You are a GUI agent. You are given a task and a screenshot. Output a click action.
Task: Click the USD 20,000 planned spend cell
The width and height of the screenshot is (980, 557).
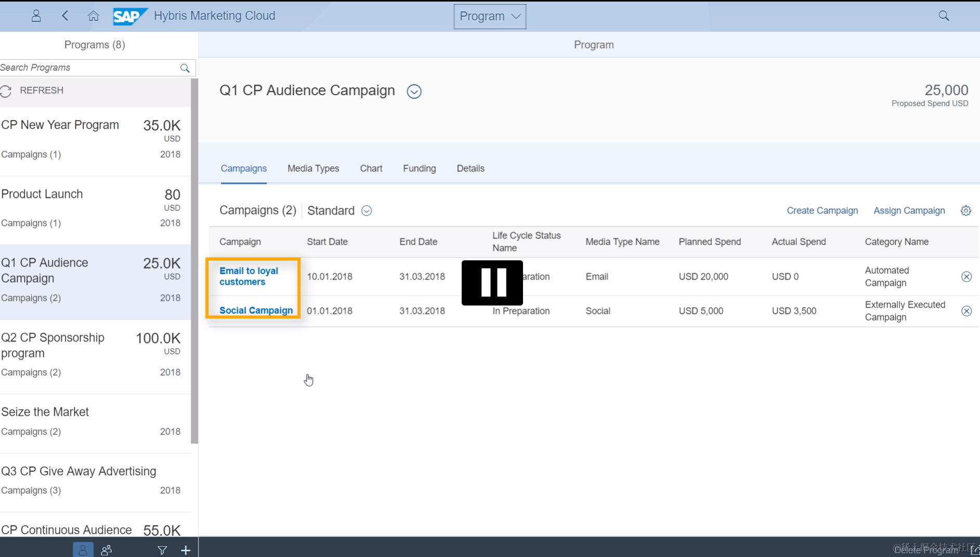coord(703,276)
